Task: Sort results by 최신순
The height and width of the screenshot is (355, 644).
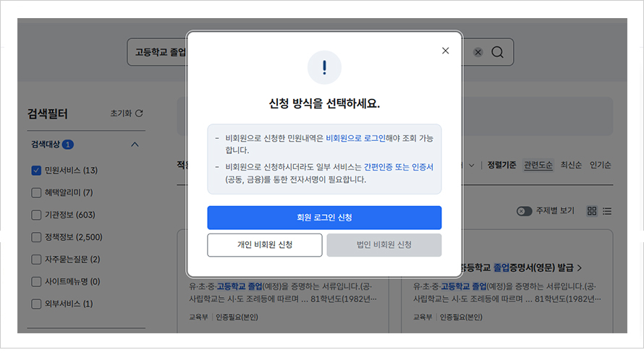Action: pyautogui.click(x=571, y=165)
